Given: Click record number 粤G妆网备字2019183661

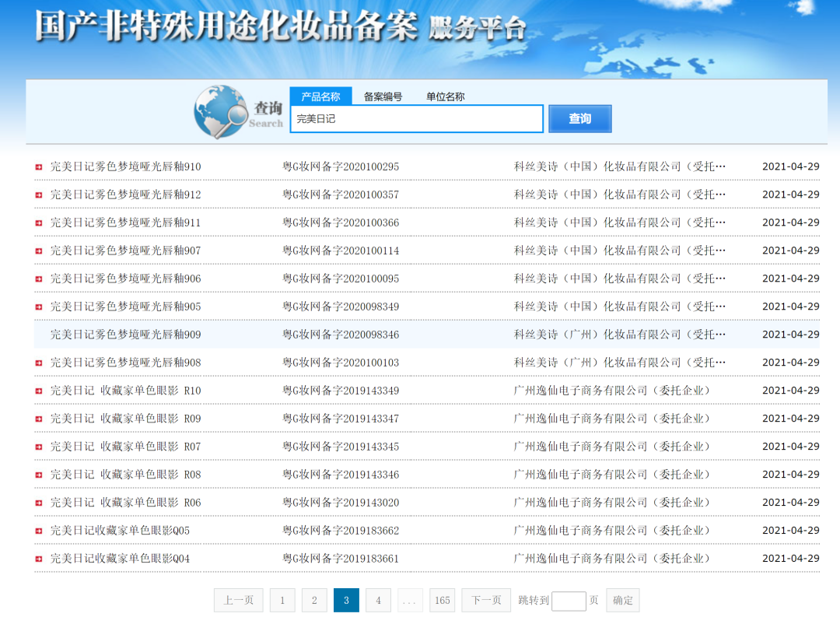Looking at the screenshot, I should (341, 559).
